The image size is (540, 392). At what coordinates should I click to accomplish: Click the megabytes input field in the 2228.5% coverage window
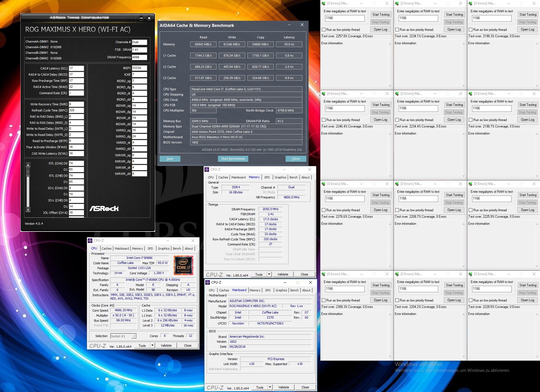coord(492,289)
